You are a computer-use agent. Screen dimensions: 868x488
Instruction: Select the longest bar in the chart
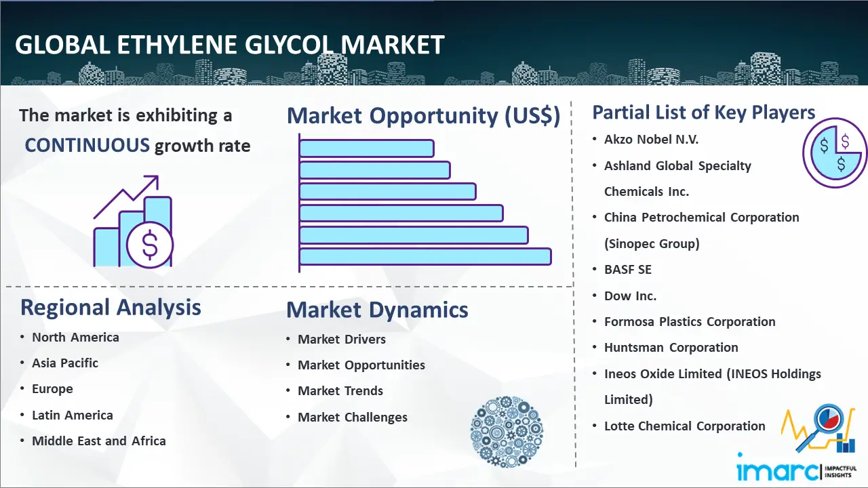click(425, 256)
